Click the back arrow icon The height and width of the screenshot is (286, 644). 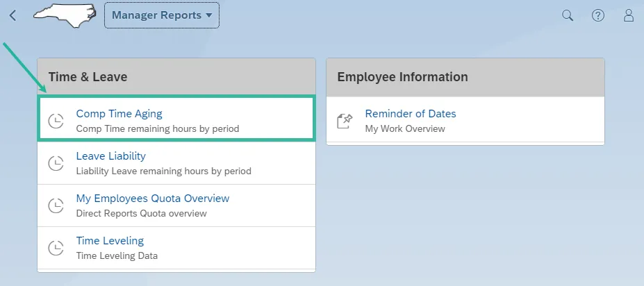click(13, 15)
